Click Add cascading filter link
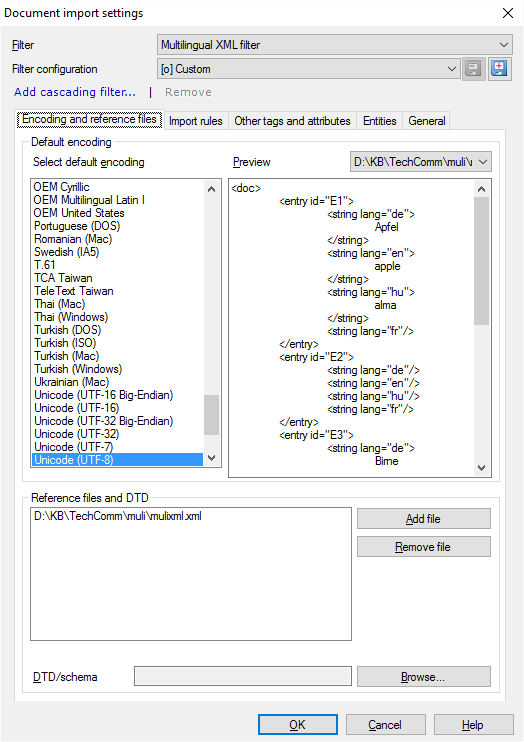The height and width of the screenshot is (742, 524). pyautogui.click(x=75, y=92)
